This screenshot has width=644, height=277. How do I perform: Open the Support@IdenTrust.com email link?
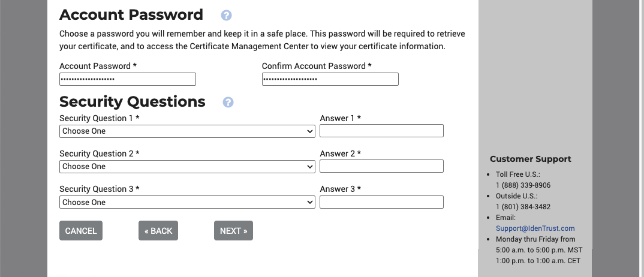[x=535, y=228]
